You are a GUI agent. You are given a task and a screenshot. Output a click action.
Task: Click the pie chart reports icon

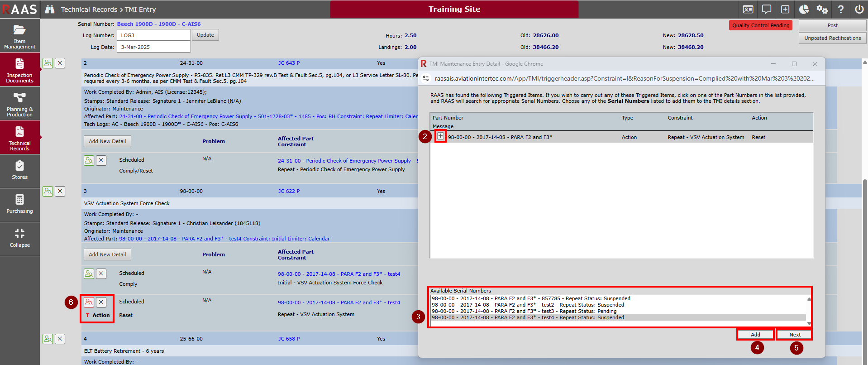(x=804, y=10)
